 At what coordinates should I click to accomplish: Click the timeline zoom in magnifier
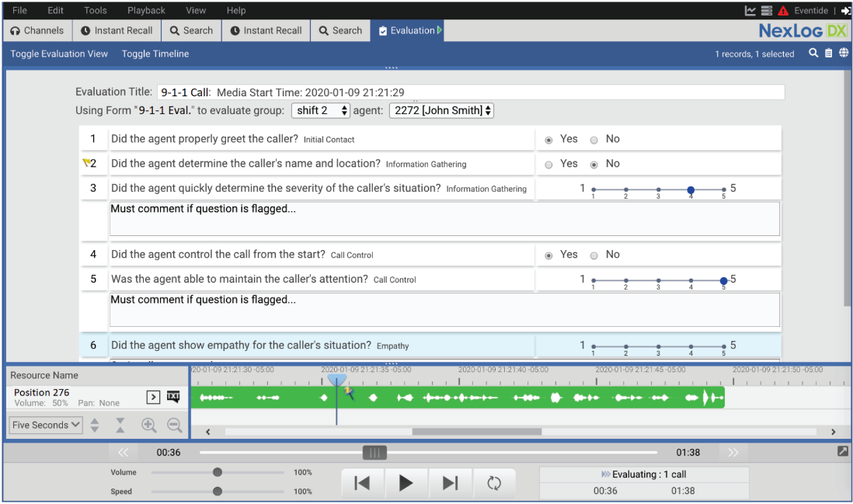[148, 425]
